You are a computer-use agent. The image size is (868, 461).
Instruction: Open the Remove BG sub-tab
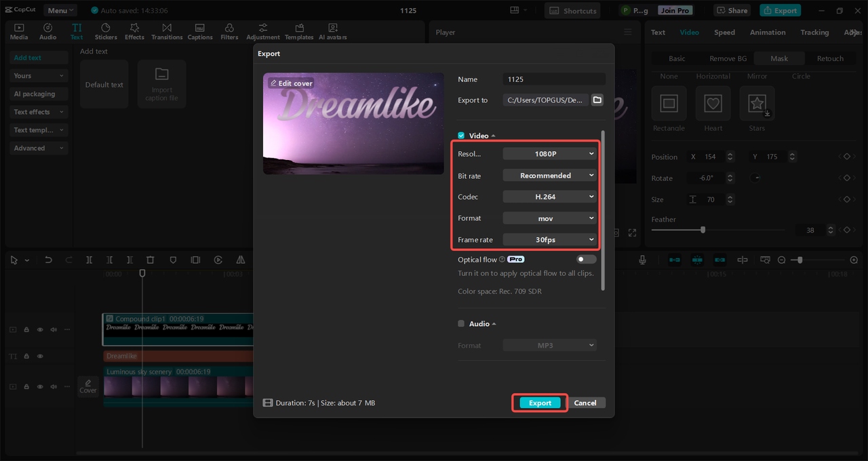tap(728, 58)
